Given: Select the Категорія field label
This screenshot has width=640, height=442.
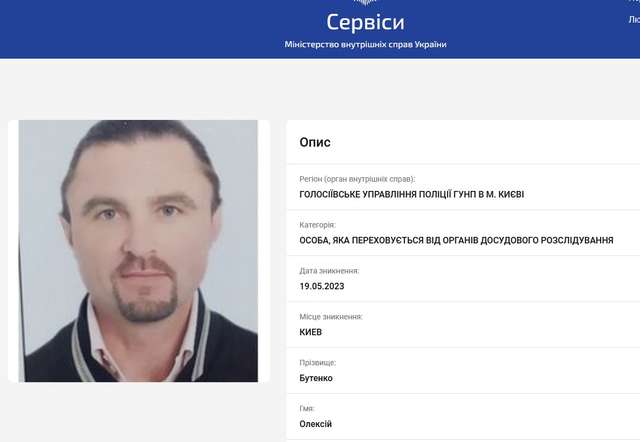Looking at the screenshot, I should 318,225.
